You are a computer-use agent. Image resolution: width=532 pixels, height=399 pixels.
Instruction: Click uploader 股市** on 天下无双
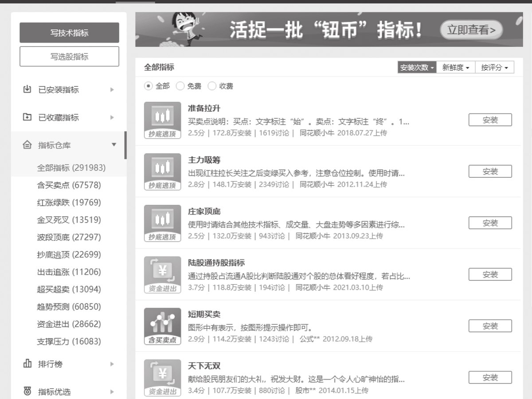(306, 390)
